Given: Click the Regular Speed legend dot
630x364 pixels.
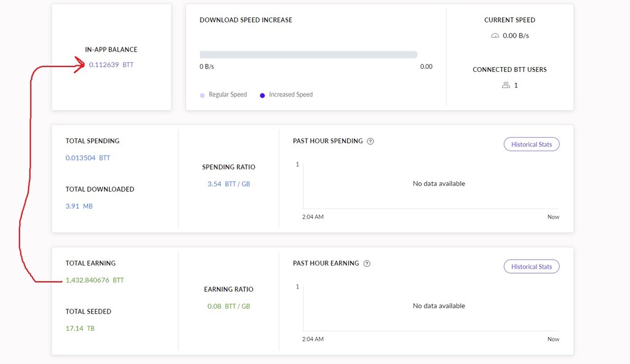Looking at the screenshot, I should pyautogui.click(x=202, y=95).
